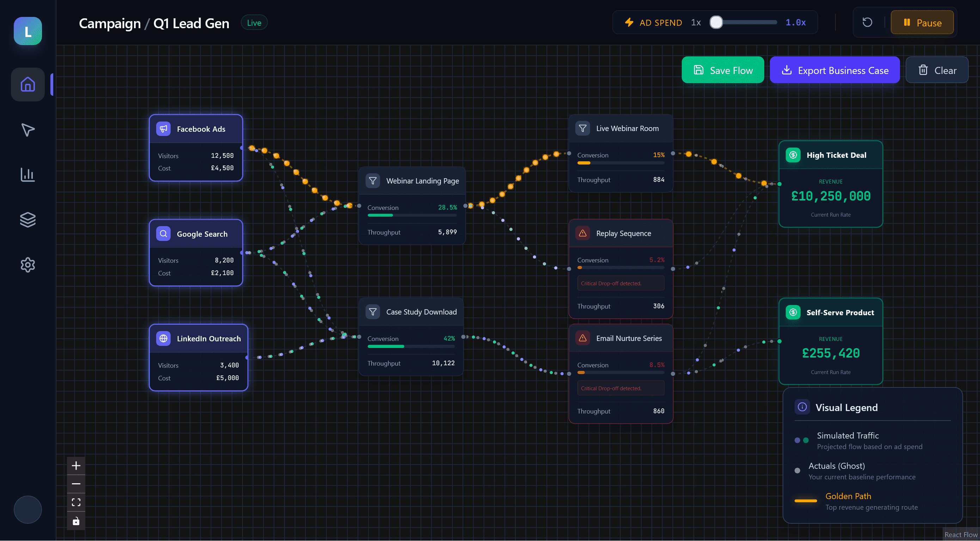Click the Save Flow button
Viewport: 980px width, 541px height.
tap(722, 70)
